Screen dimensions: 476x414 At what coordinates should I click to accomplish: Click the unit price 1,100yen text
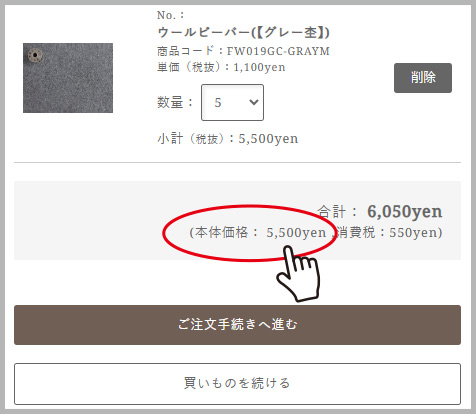tap(259, 67)
